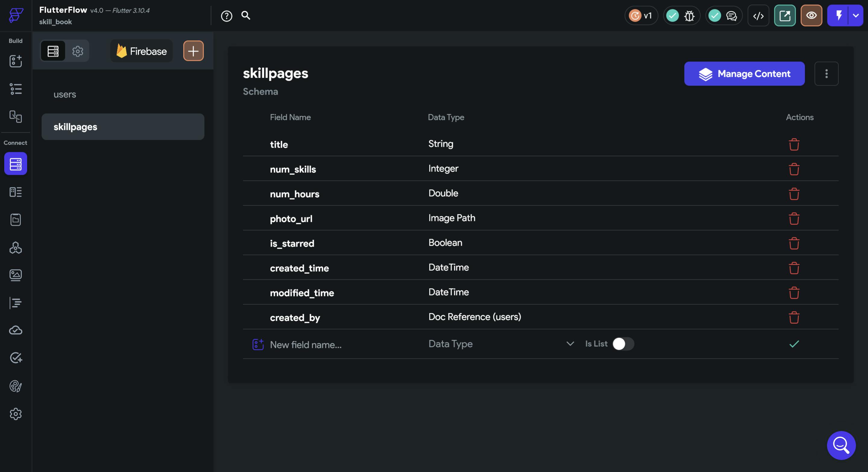Click the add collection plus button
868x472 pixels.
coord(193,51)
